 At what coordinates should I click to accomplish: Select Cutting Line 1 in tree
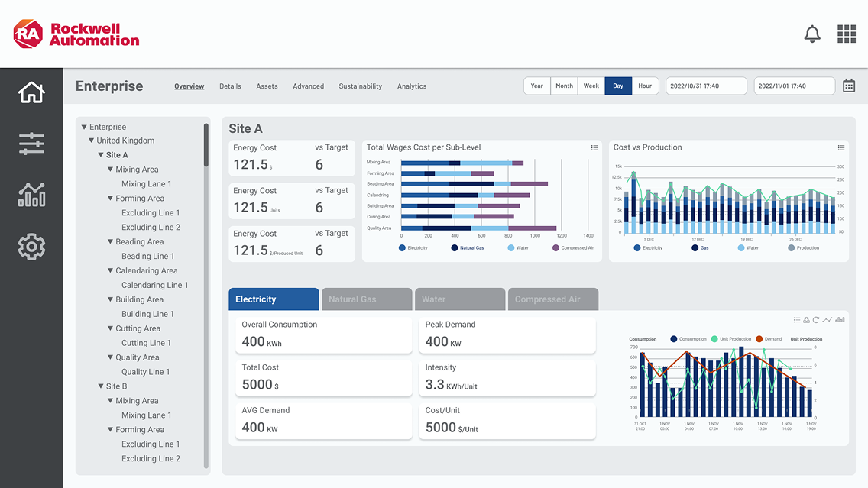click(146, 343)
